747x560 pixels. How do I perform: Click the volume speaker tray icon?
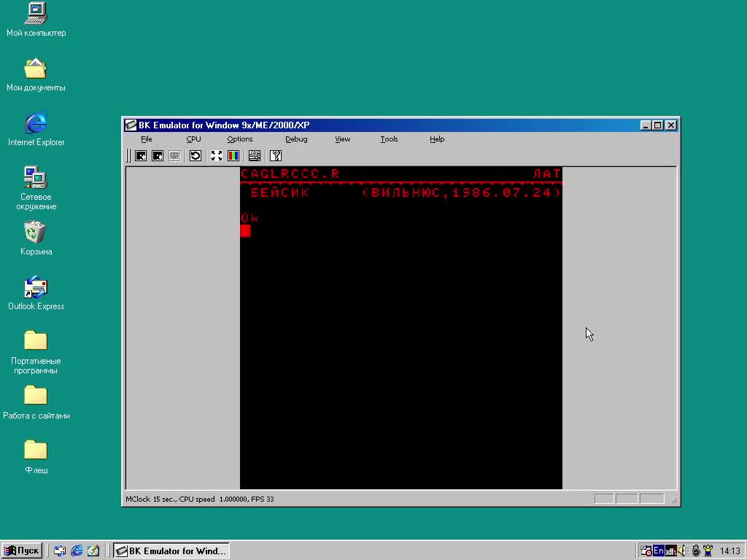pos(683,551)
